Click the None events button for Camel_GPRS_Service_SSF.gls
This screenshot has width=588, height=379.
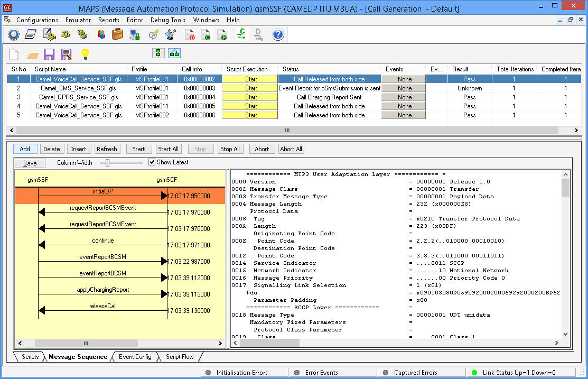tap(404, 97)
